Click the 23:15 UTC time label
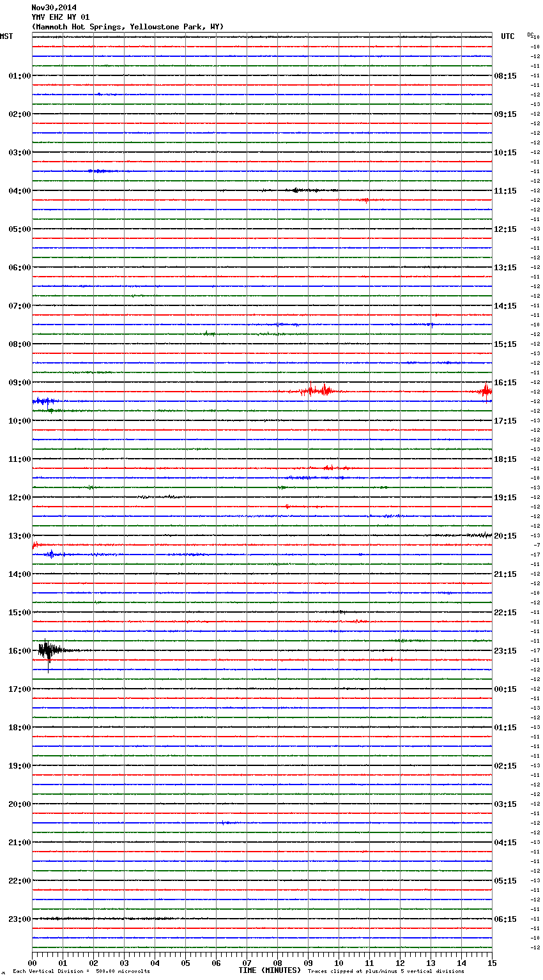 point(505,651)
